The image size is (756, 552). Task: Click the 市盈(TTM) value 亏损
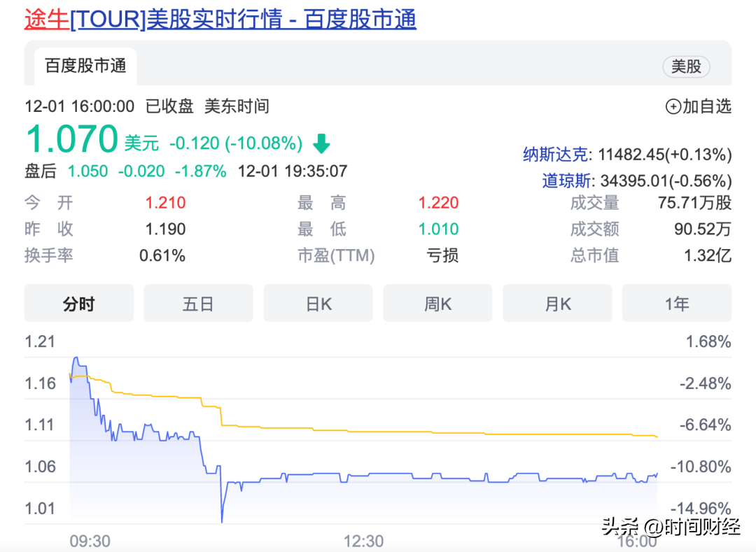[442, 255]
